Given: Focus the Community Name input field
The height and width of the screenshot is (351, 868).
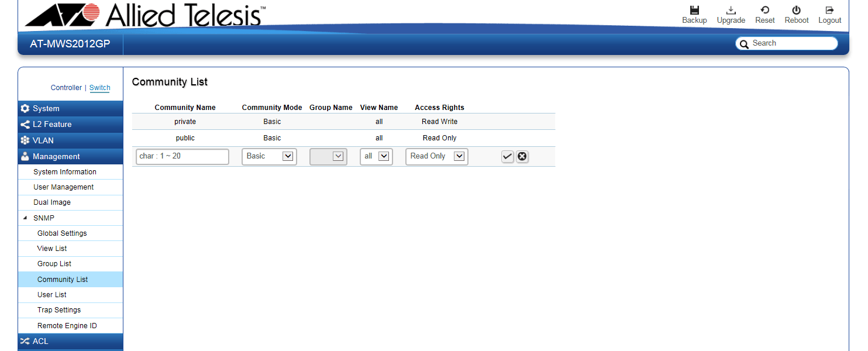Looking at the screenshot, I should point(182,156).
